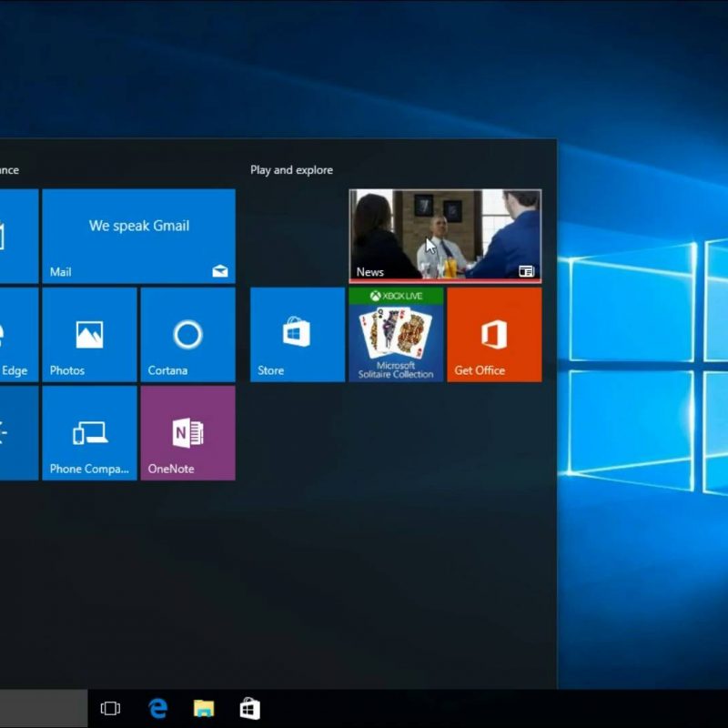Open the Phone Companion tile
This screenshot has width=728, height=728.
coord(89,432)
